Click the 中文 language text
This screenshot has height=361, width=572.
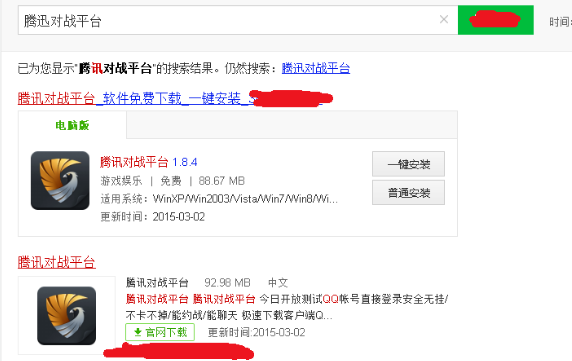[x=278, y=283]
